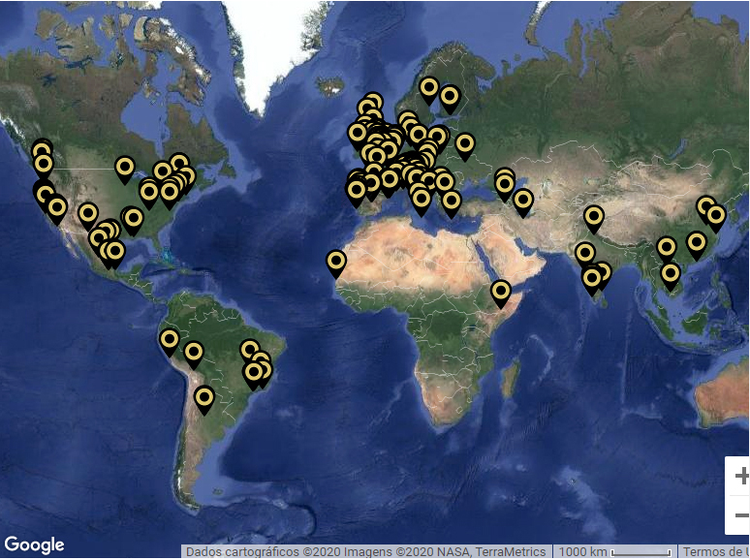Zoom in with the plus button

[x=741, y=476]
